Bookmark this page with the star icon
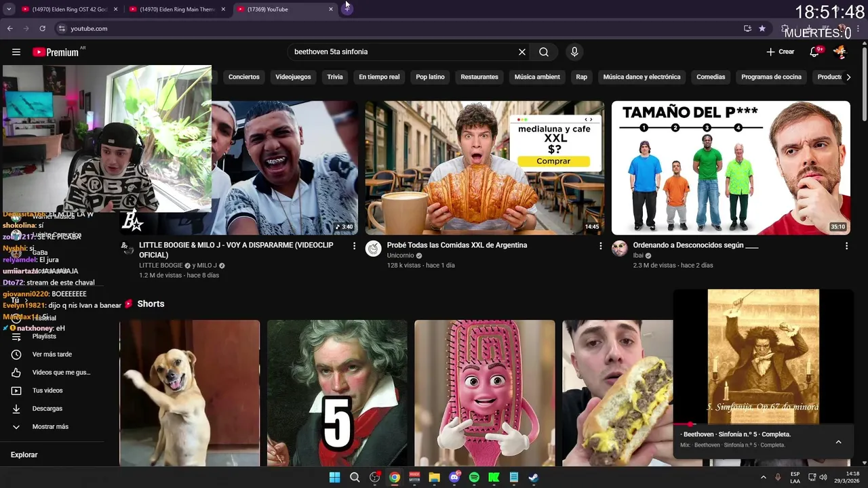This screenshot has width=868, height=488. 762,28
